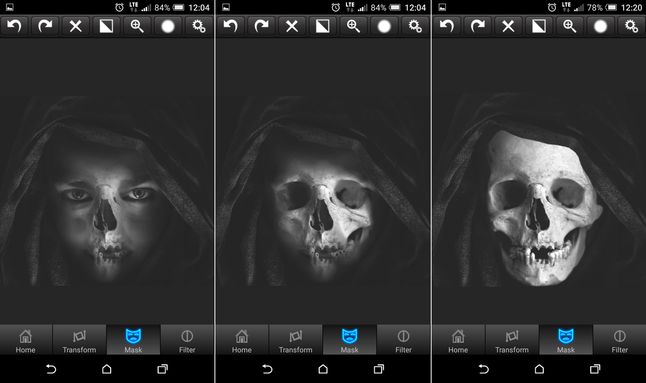Toggle invert mask icon in right screenshot

[539, 26]
